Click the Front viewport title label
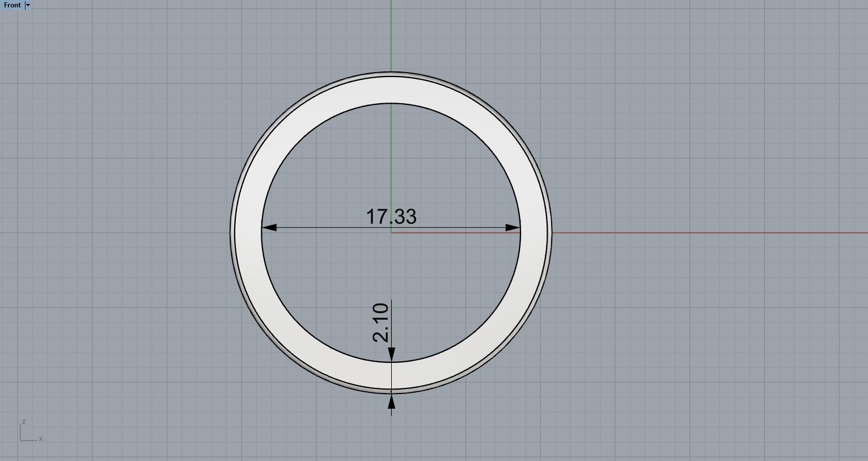Viewport: 868px width, 461px height. pos(12,5)
